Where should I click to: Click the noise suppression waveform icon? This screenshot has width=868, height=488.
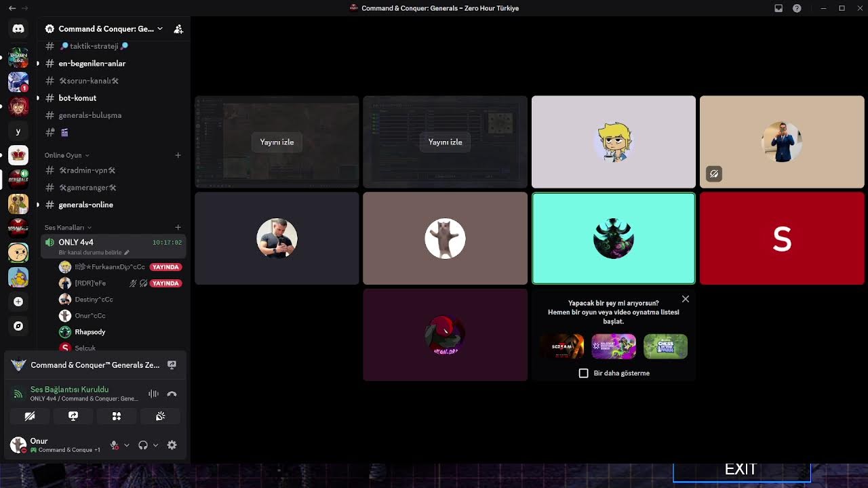tap(154, 394)
